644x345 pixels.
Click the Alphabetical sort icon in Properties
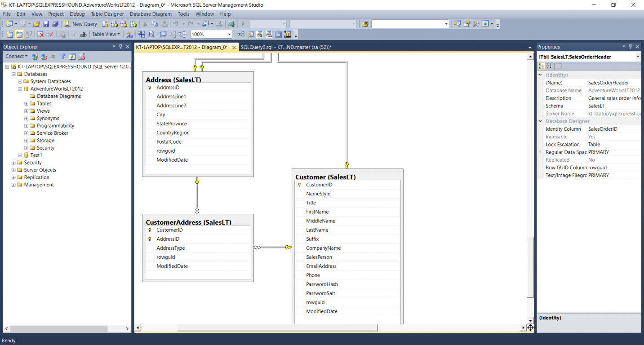click(549, 66)
